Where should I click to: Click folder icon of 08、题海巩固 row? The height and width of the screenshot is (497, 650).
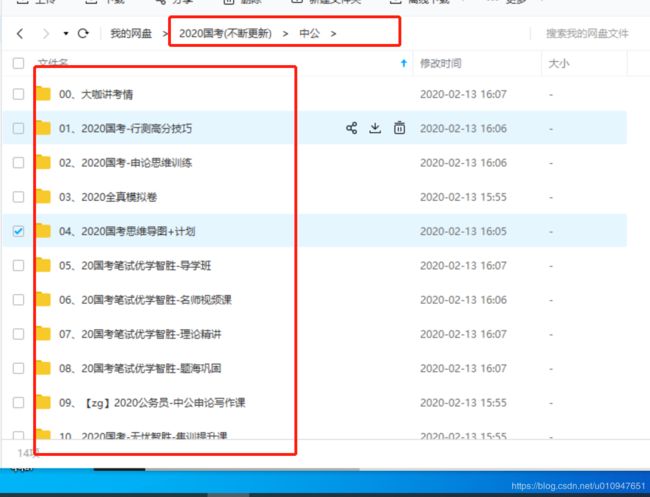pyautogui.click(x=43, y=368)
